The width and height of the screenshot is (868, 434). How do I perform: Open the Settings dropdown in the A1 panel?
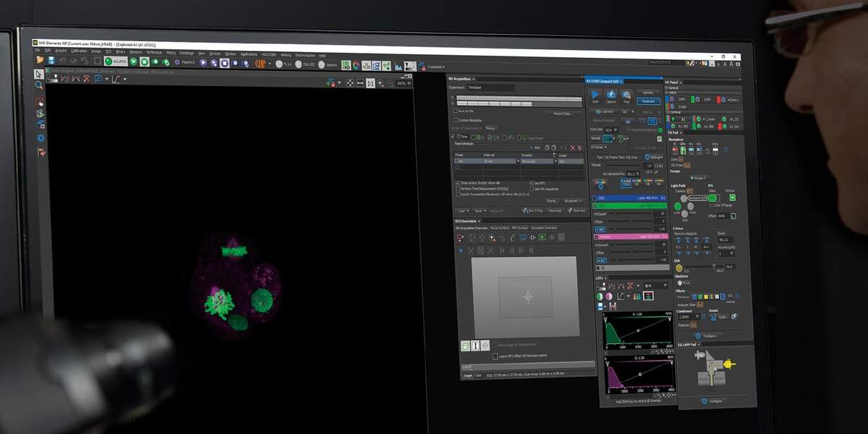click(655, 157)
